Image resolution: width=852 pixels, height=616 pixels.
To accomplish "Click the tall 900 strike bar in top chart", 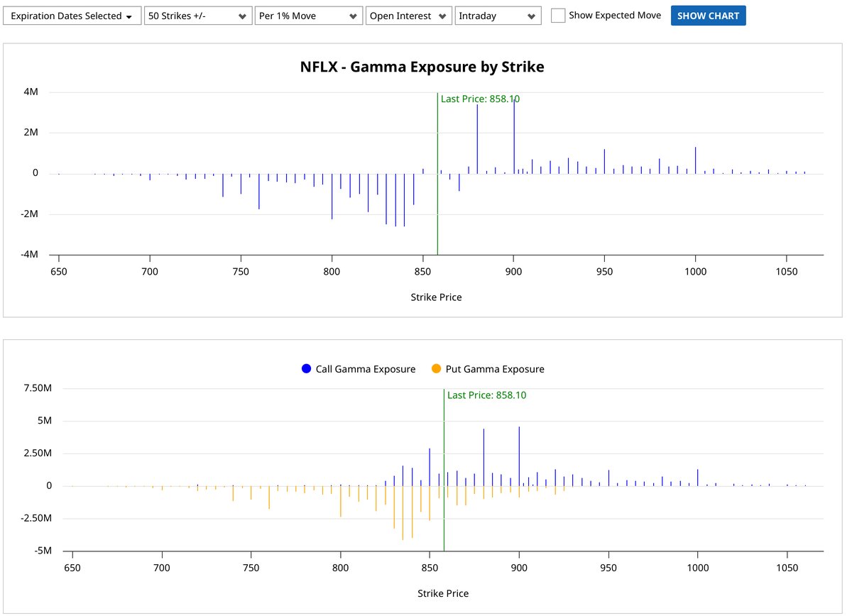I will tap(514, 136).
